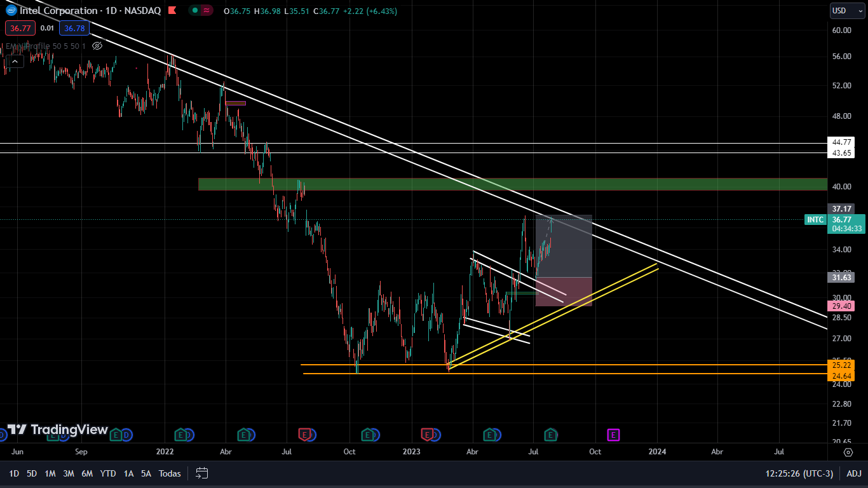Click the red earnings E marker near 2023
Viewport: 868px width, 488px height.
pyautogui.click(x=429, y=435)
